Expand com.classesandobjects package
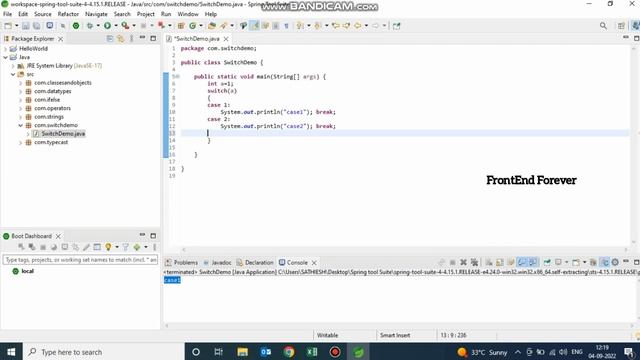This screenshot has width=640, height=360. pos(20,83)
